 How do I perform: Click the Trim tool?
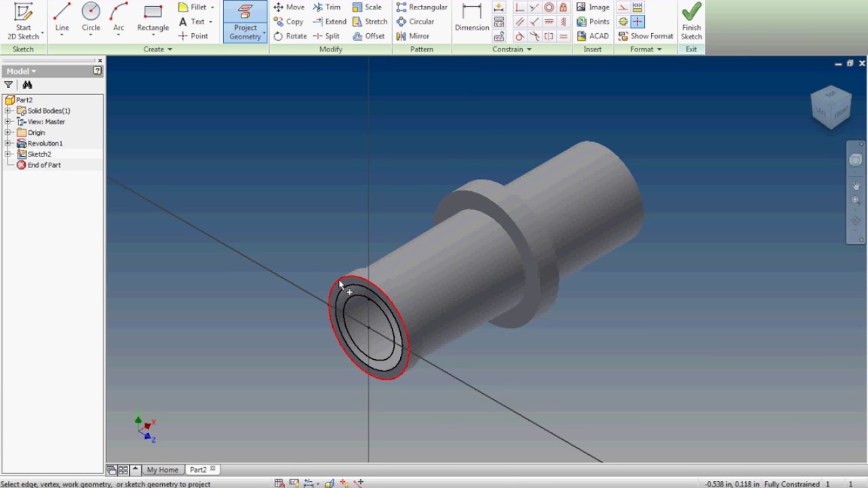pyautogui.click(x=327, y=7)
